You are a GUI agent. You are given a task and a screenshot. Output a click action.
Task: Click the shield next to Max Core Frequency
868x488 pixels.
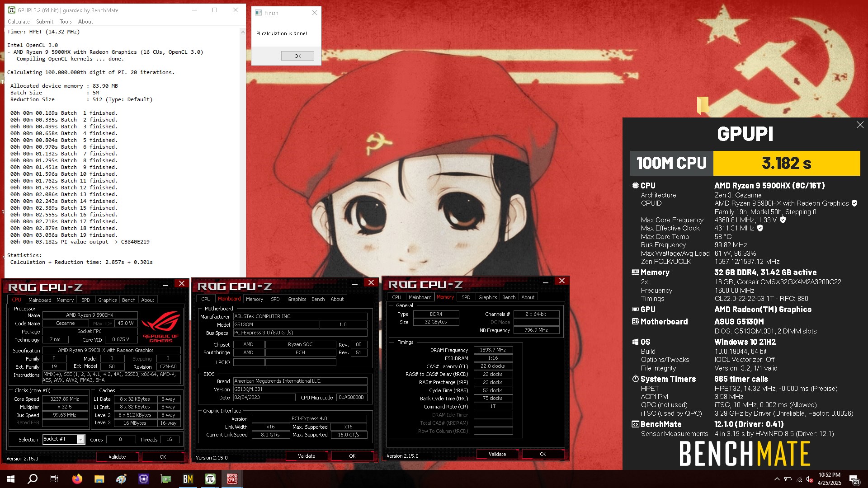click(x=783, y=220)
